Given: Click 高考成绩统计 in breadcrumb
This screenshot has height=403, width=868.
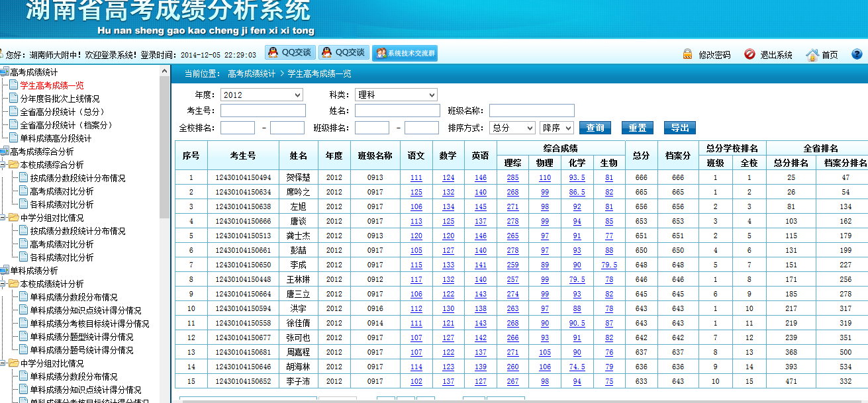Looking at the screenshot, I should (x=252, y=74).
